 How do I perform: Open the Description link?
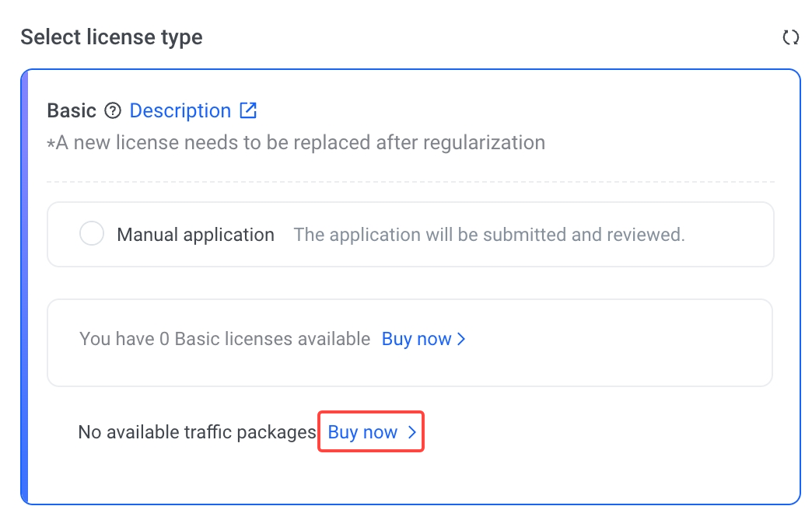180,111
